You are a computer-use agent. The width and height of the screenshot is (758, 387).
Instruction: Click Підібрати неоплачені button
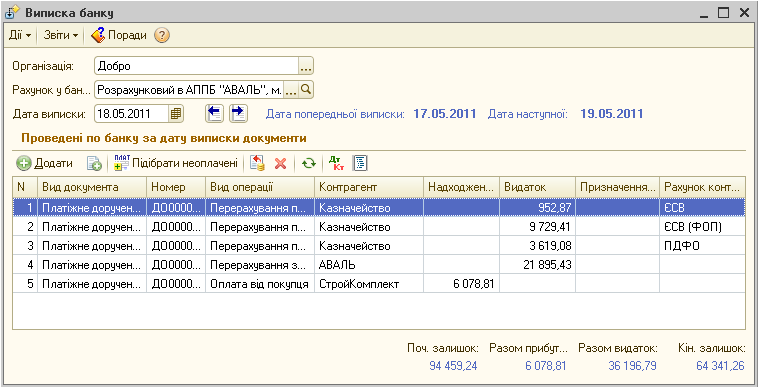(x=176, y=164)
